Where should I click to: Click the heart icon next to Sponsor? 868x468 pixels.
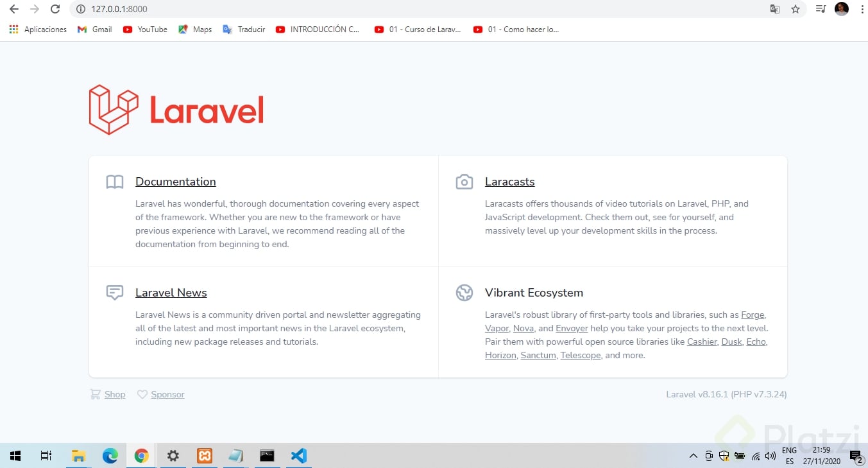pyautogui.click(x=142, y=394)
